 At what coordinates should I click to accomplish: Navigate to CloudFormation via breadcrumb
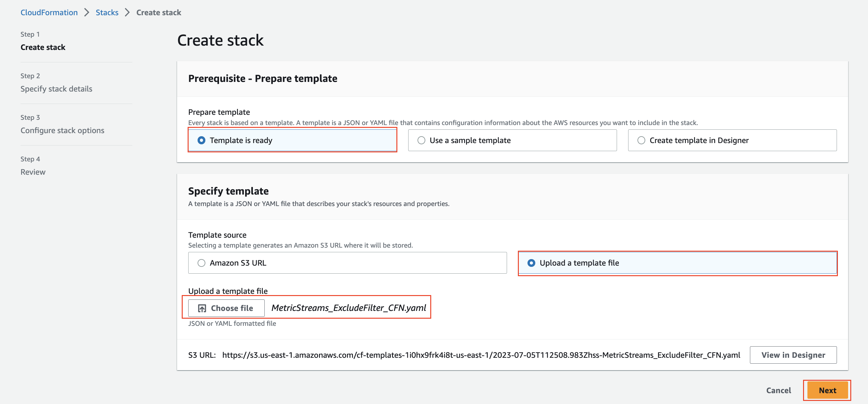pos(49,12)
